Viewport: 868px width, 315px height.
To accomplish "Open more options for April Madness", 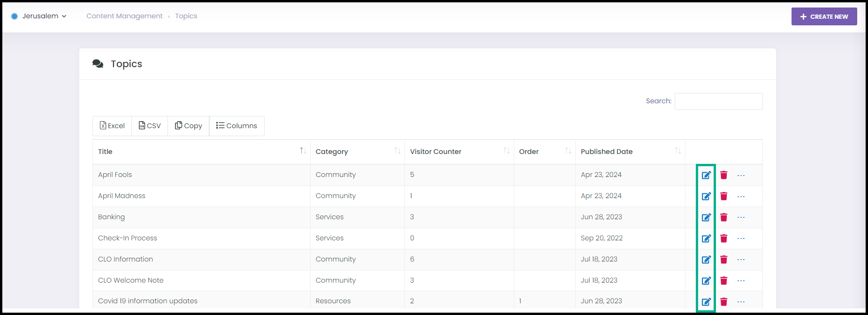I will tap(741, 197).
